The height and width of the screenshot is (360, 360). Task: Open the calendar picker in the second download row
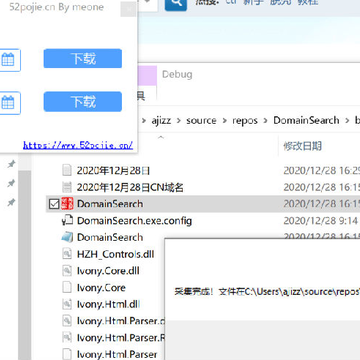tap(8, 103)
